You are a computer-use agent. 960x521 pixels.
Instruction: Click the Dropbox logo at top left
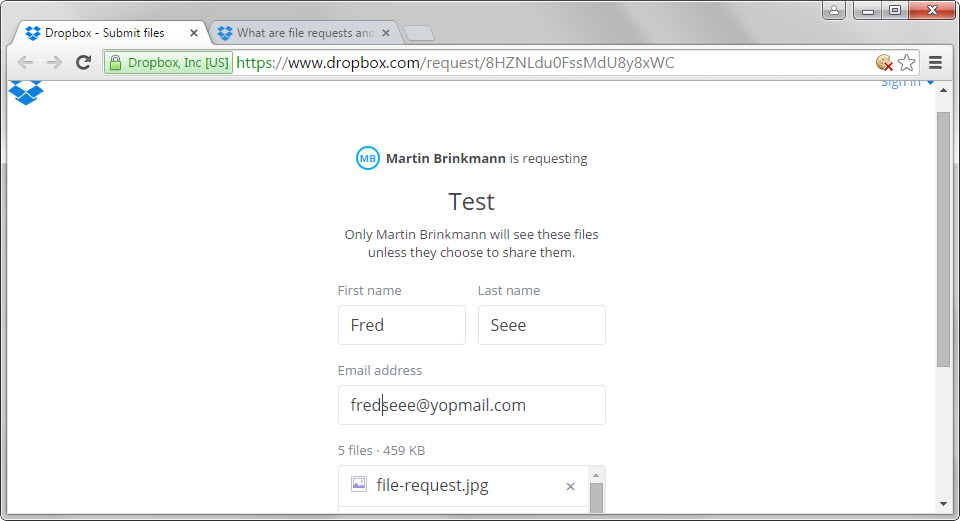click(x=26, y=92)
